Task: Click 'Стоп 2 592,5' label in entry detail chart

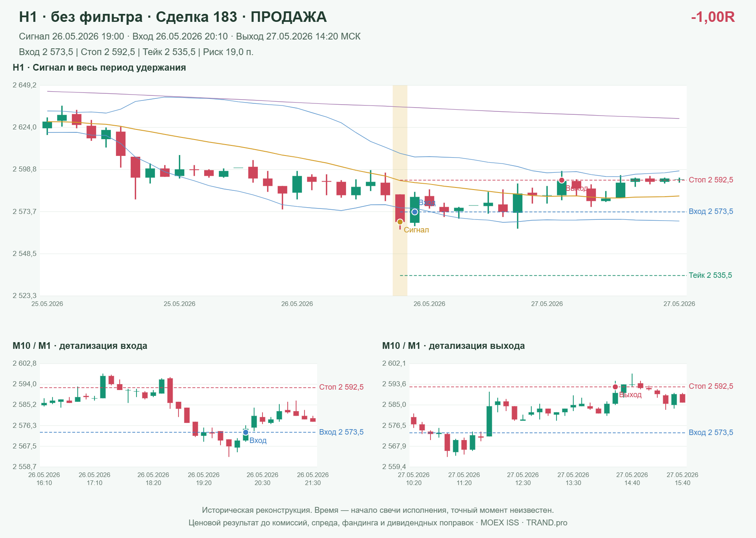Action: (341, 387)
